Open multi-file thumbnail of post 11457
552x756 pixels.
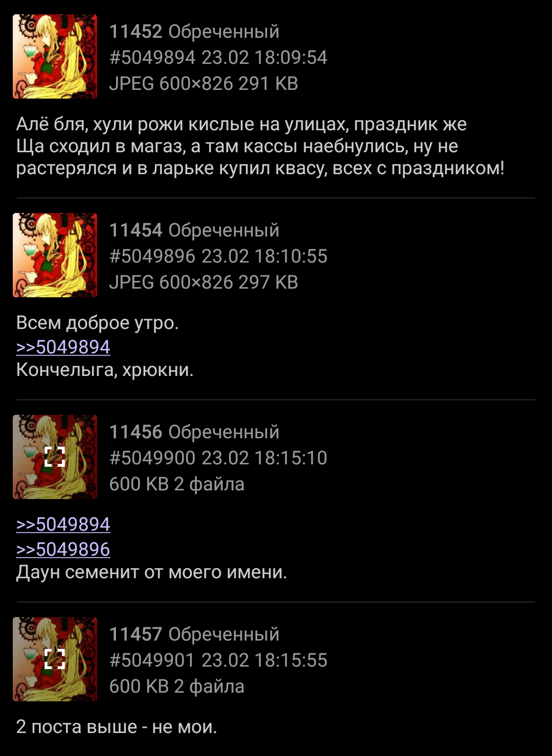[55, 659]
